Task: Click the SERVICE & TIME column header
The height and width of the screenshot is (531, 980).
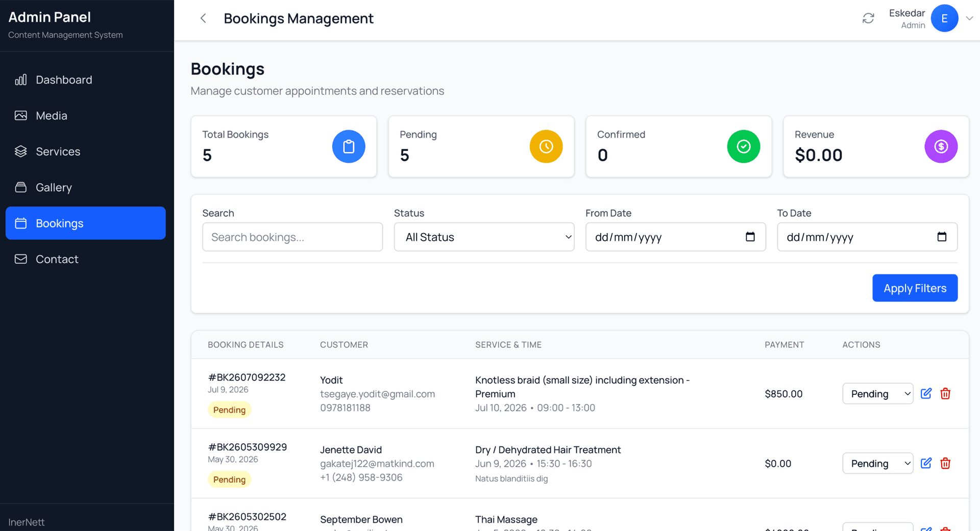Action: [x=508, y=345]
